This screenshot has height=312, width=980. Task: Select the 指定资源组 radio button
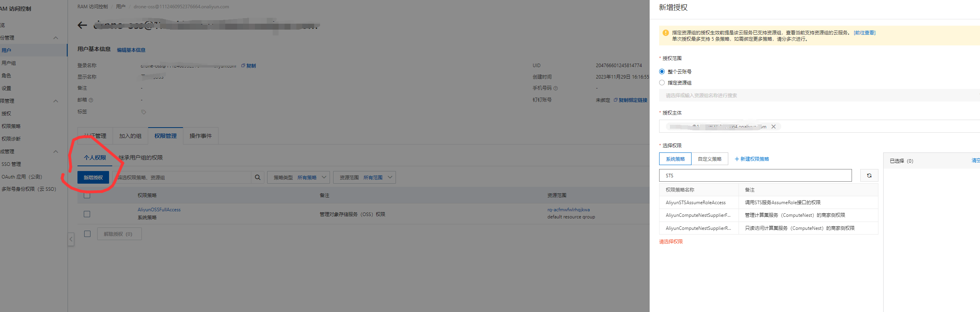click(x=662, y=83)
